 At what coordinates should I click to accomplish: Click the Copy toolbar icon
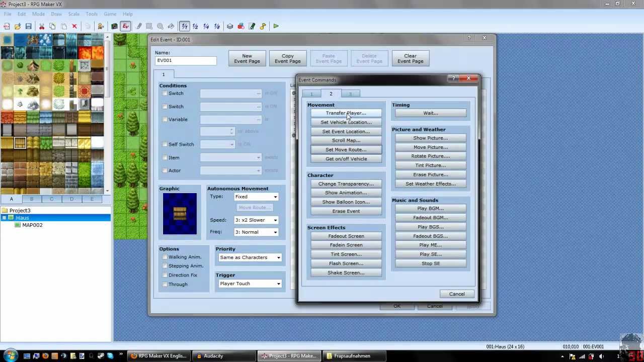click(52, 26)
